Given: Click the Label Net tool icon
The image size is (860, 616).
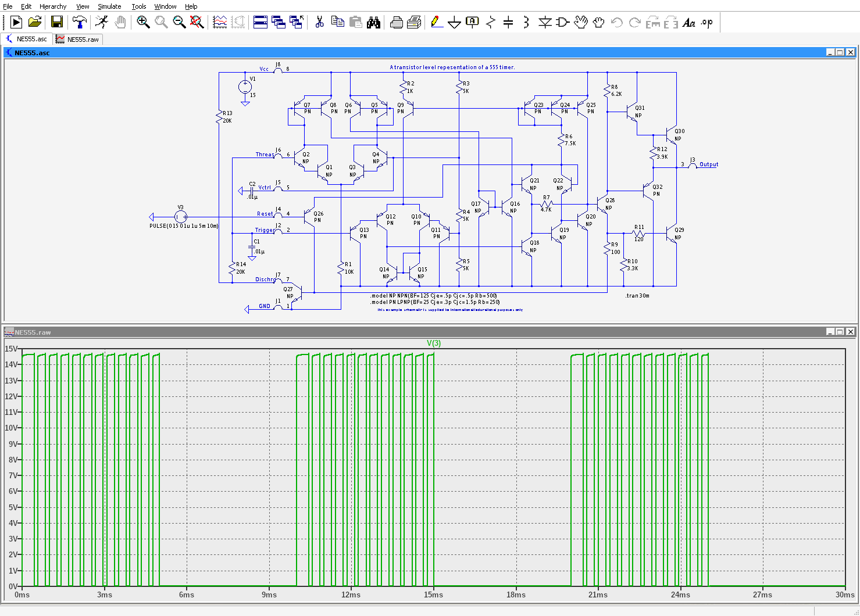Looking at the screenshot, I should coord(472,22).
